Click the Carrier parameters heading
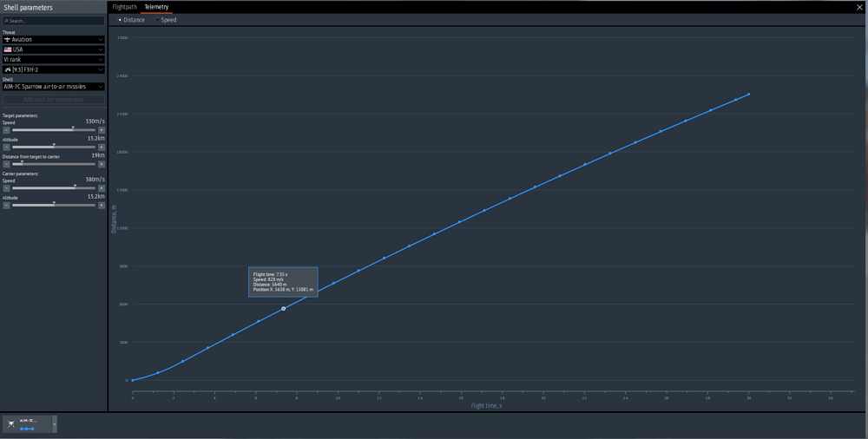 point(21,174)
